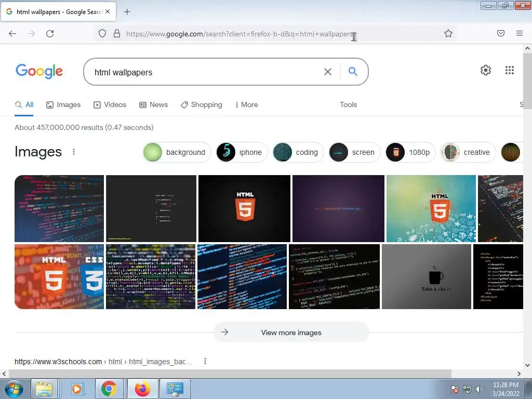Switch to Firefox in the taskbar
The height and width of the screenshot is (399, 532).
coord(142,389)
